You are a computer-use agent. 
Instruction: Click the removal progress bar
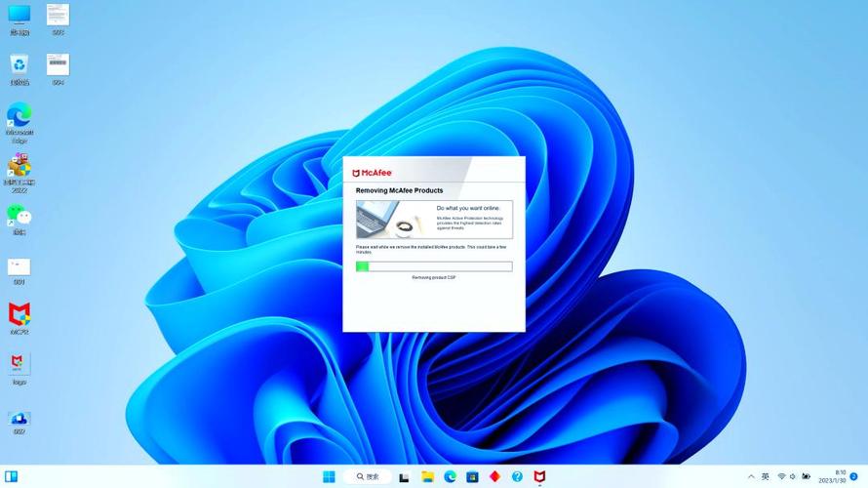[x=434, y=266]
